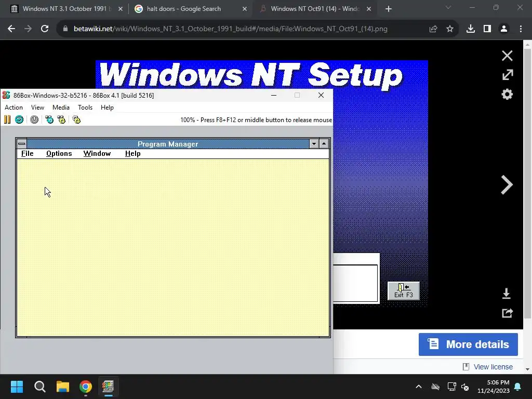The image size is (532, 399).
Task: Open Chrome downloads
Action: coord(471,29)
